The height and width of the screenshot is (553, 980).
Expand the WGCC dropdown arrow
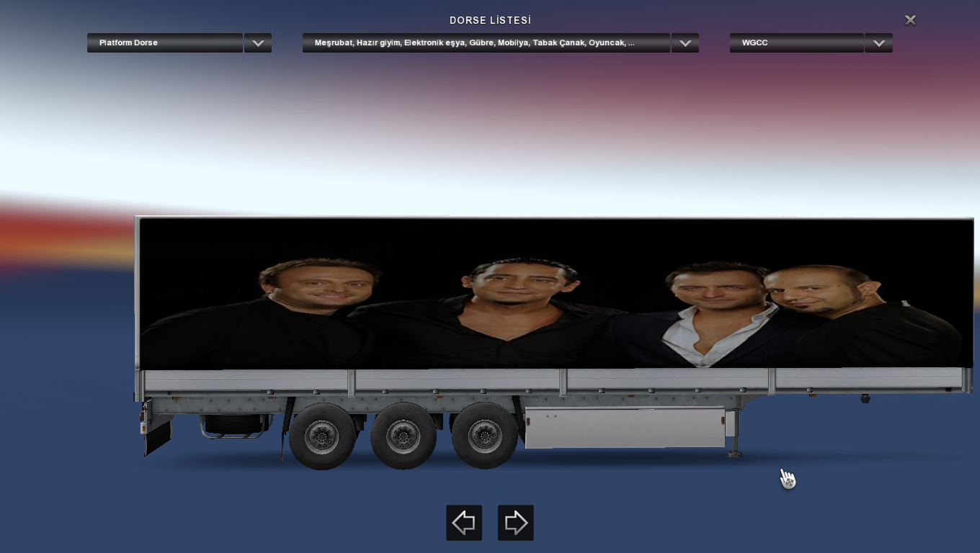[879, 43]
